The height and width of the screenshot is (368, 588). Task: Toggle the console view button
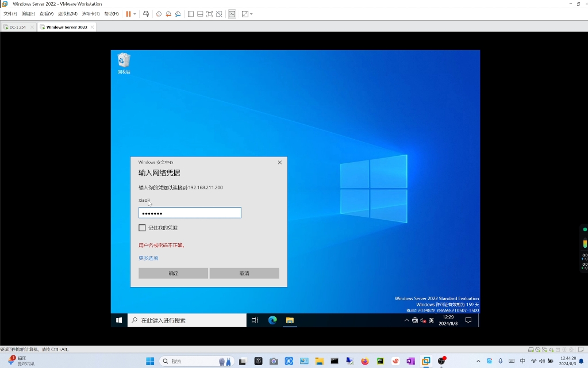[x=232, y=14]
